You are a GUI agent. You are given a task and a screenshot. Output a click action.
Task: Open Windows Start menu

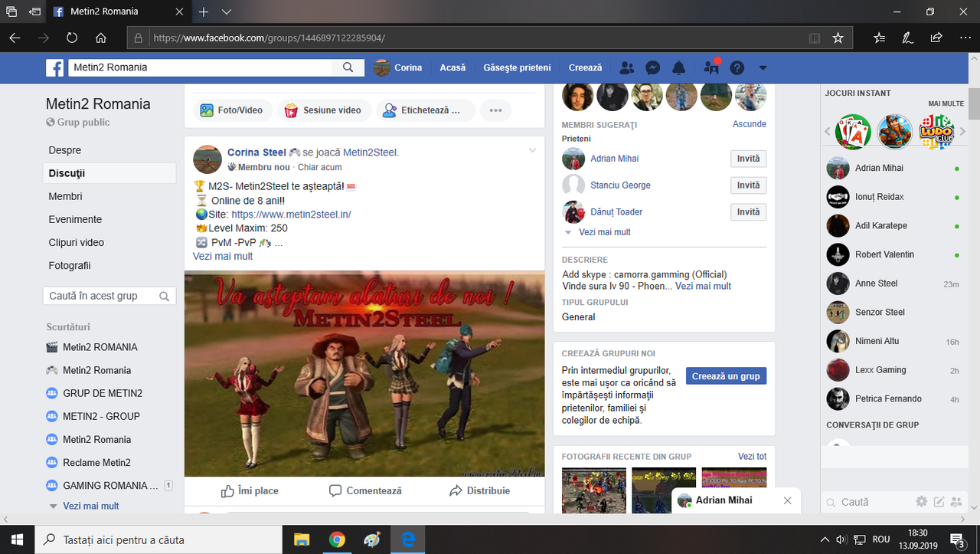(18, 539)
